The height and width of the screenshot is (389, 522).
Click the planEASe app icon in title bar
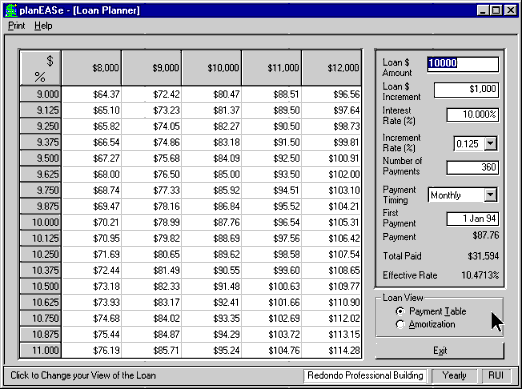click(11, 10)
